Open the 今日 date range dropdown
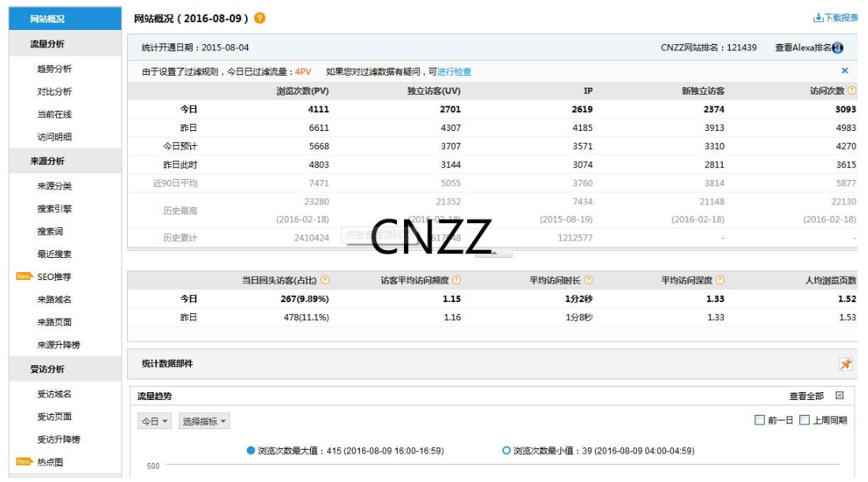 [x=155, y=422]
